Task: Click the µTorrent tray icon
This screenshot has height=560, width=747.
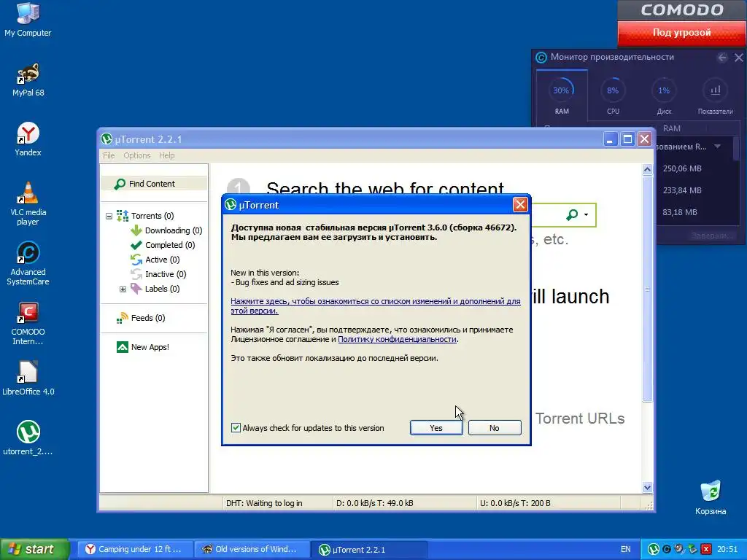Action: [x=654, y=549]
